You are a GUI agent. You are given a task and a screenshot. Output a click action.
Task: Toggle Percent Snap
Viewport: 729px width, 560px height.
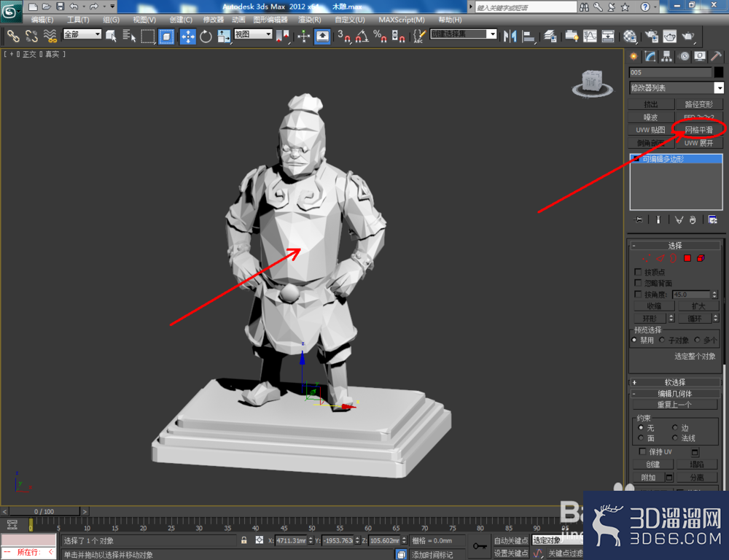380,36
